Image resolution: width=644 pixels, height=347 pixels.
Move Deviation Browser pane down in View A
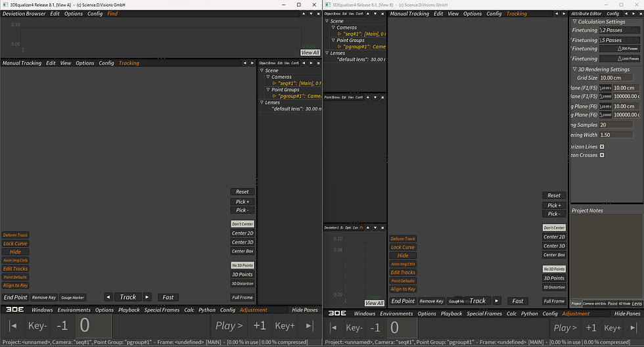311,14
